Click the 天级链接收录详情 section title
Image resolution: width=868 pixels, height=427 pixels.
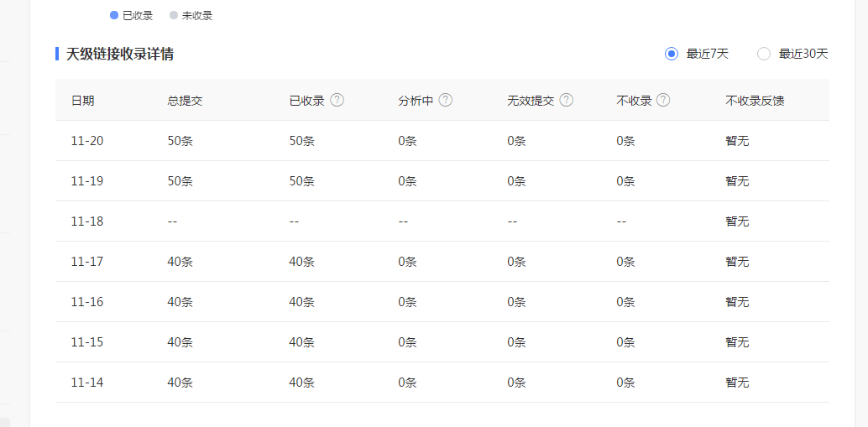click(x=120, y=55)
